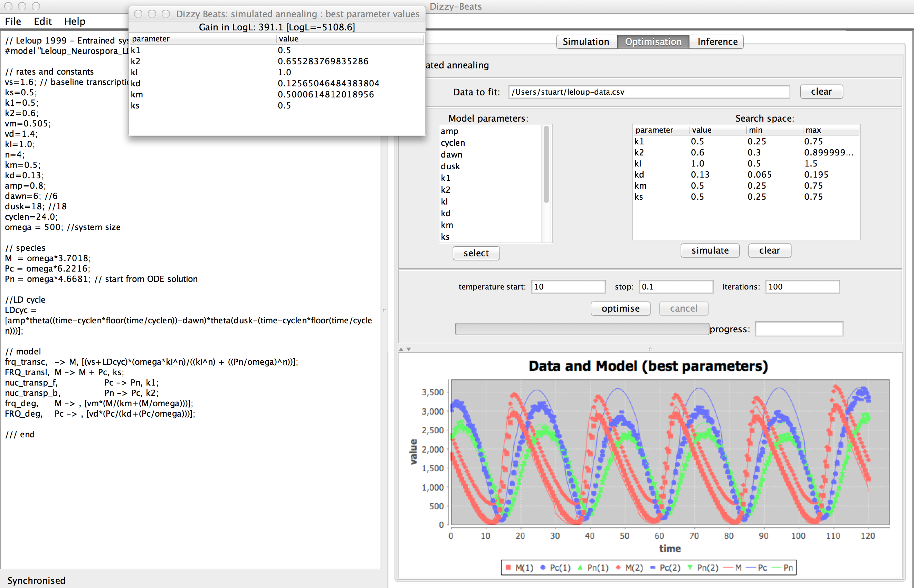Click the M(1) red square legend marker
The width and height of the screenshot is (914, 588).
pyautogui.click(x=508, y=567)
